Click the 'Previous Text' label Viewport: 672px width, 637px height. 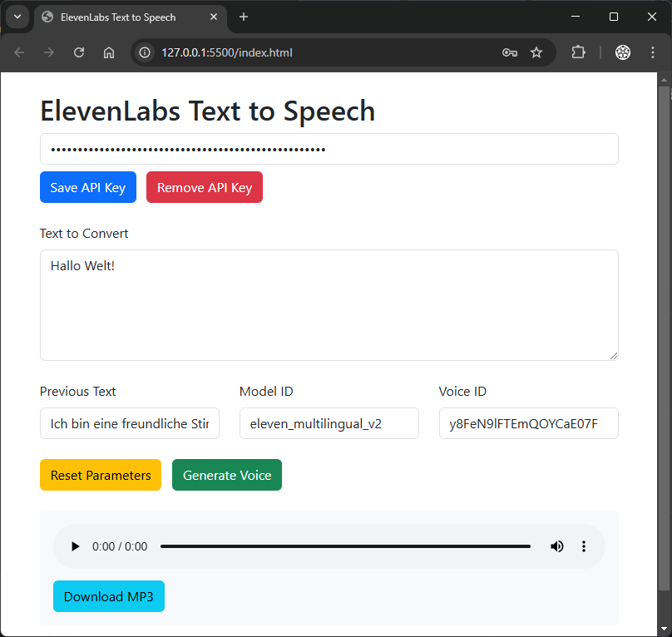click(77, 392)
